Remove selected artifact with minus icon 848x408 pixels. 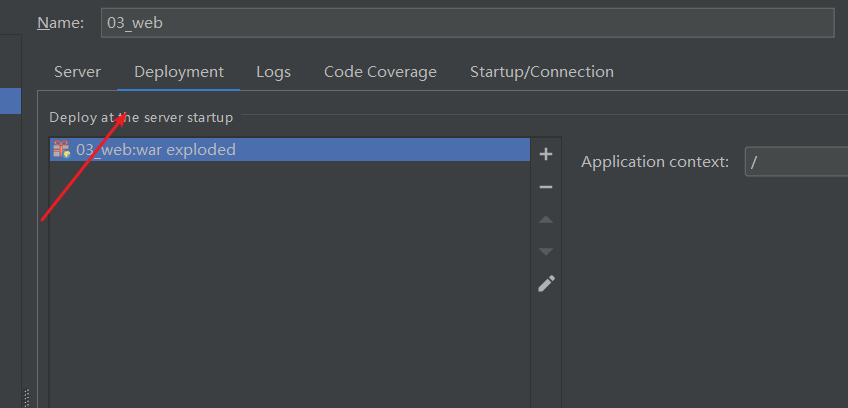pos(546,187)
